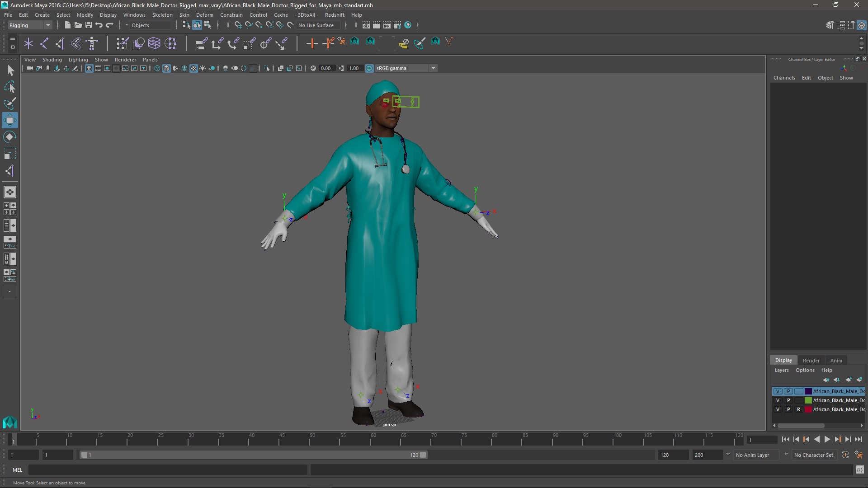Select the Lasso selection tool
This screenshot has height=488, width=868.
[x=9, y=87]
